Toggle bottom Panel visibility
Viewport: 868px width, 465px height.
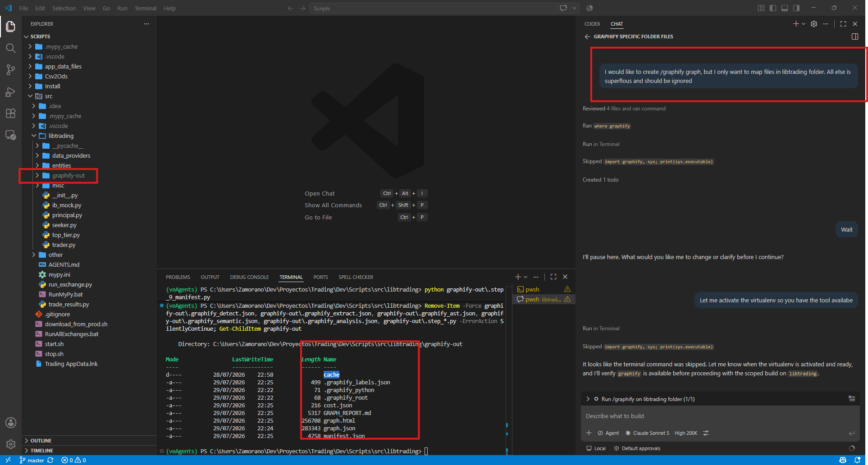pos(785,8)
